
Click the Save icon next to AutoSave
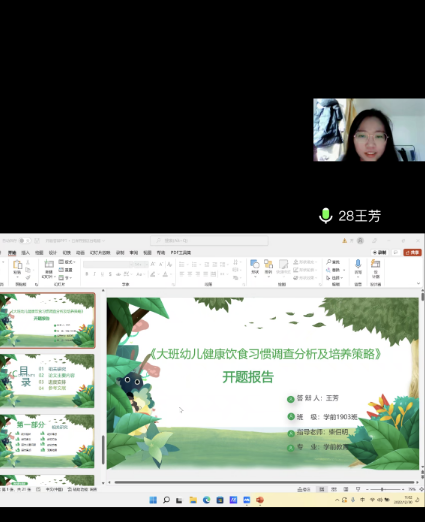[x=37, y=240]
